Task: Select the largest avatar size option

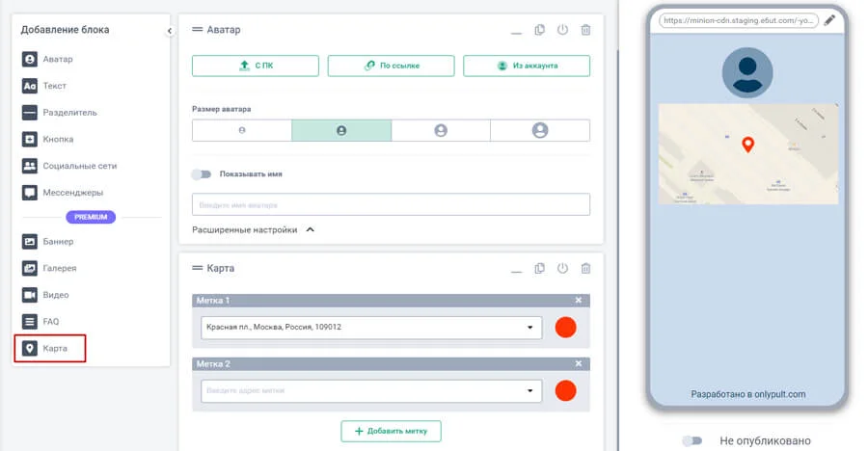Action: [x=540, y=130]
